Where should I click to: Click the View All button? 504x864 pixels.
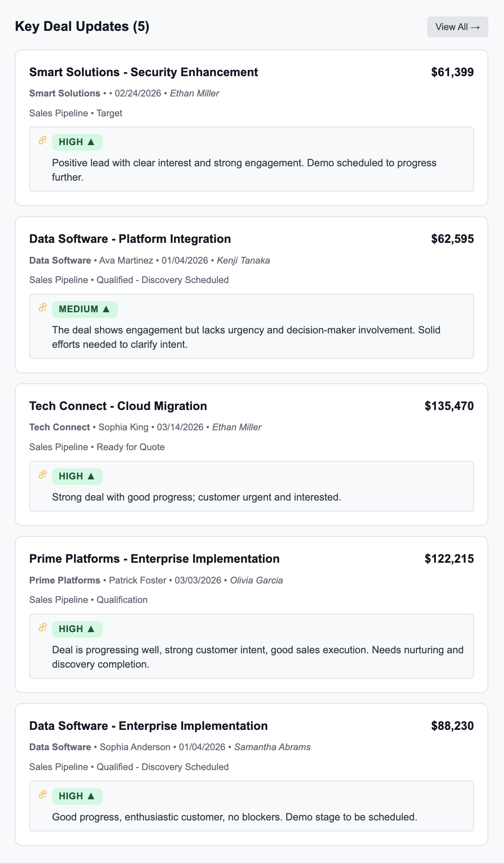pos(457,27)
